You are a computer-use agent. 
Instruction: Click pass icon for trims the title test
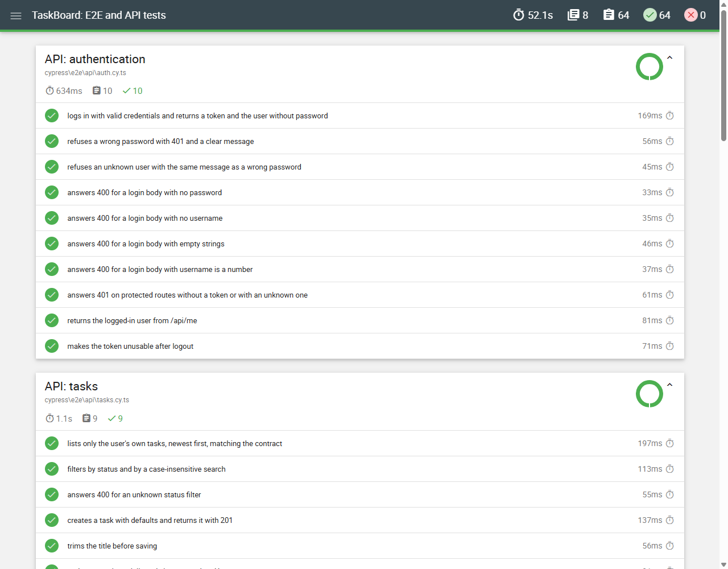pyautogui.click(x=52, y=546)
